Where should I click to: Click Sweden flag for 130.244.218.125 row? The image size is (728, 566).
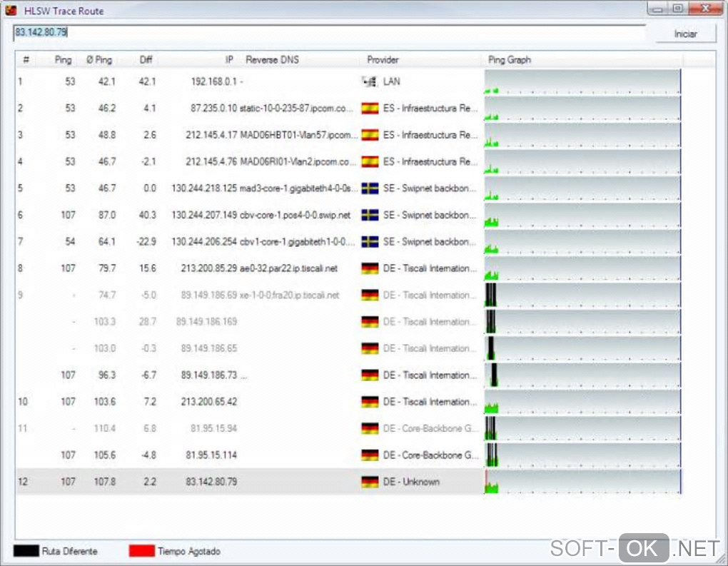[x=370, y=188]
